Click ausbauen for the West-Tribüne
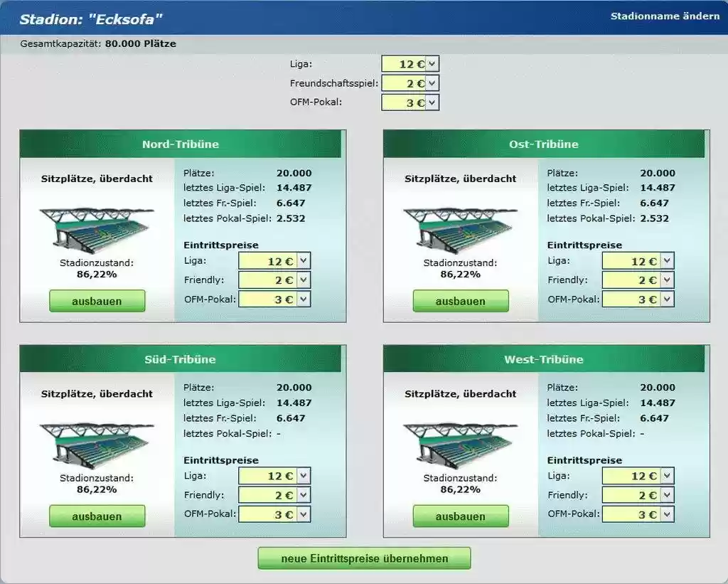This screenshot has height=584, width=728. point(461,516)
